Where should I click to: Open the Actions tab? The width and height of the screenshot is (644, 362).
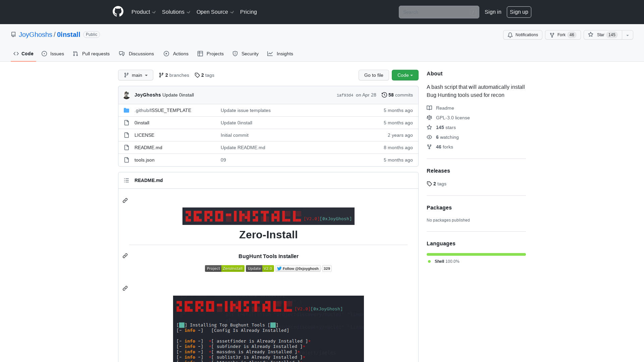pos(176,54)
